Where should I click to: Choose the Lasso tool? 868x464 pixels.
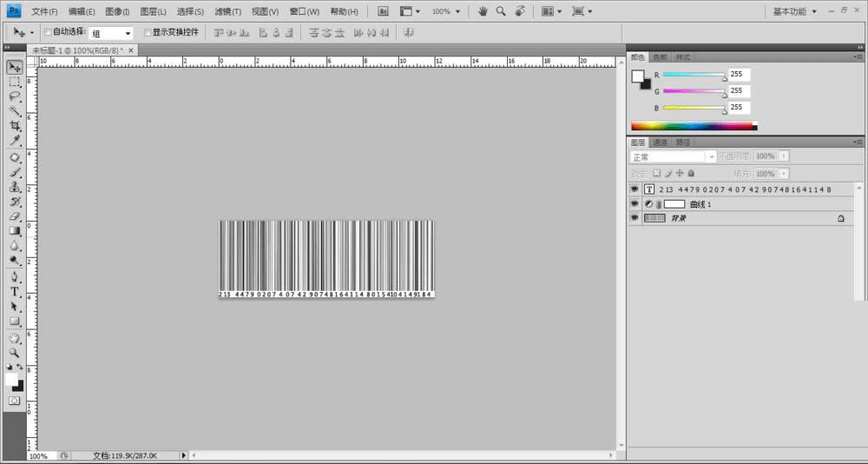pyautogui.click(x=15, y=96)
